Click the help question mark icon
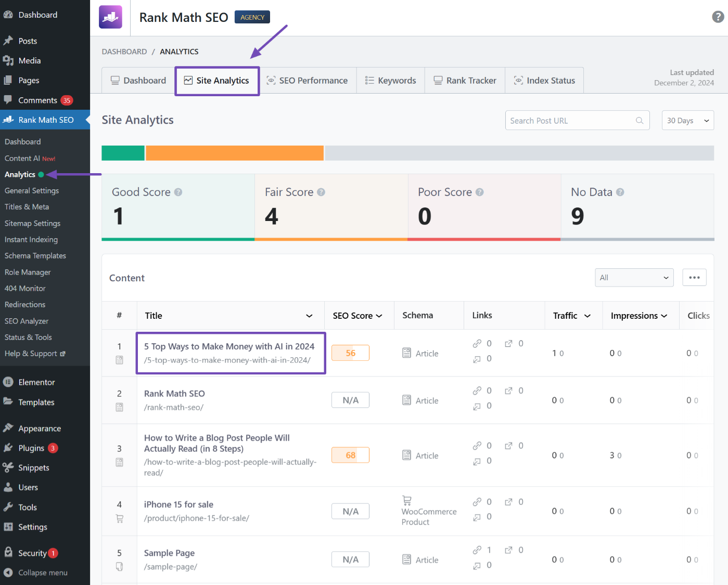728x585 pixels. (718, 17)
